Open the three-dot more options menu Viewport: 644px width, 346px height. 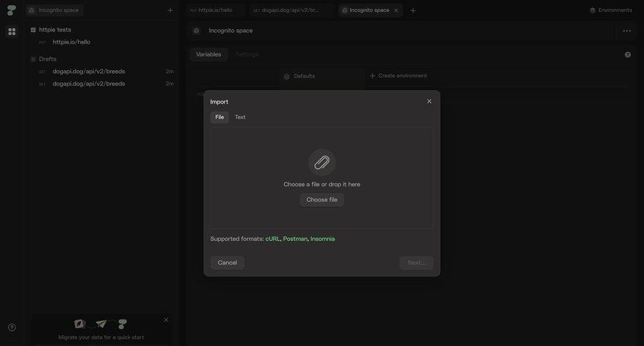click(627, 31)
